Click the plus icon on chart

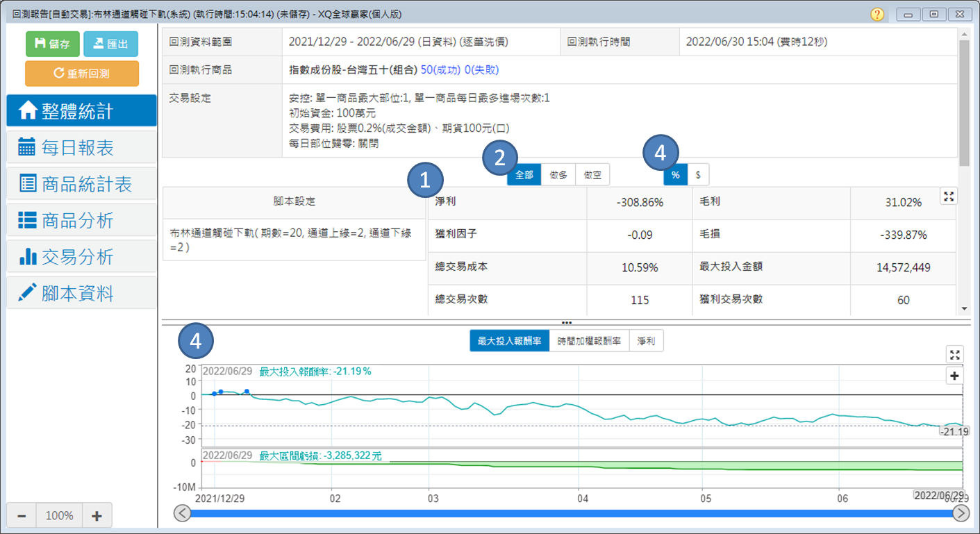(x=955, y=376)
